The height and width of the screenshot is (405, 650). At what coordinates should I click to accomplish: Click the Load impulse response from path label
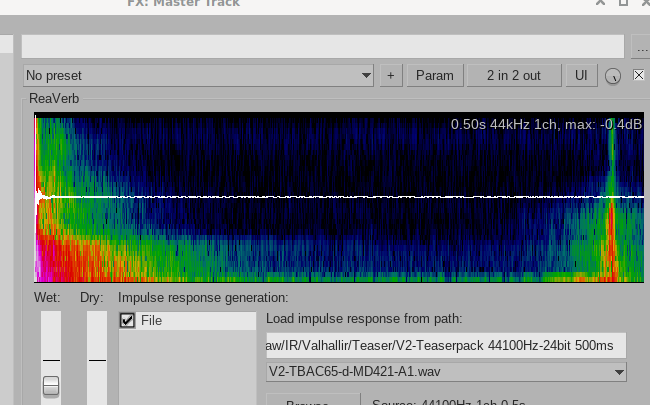[364, 319]
